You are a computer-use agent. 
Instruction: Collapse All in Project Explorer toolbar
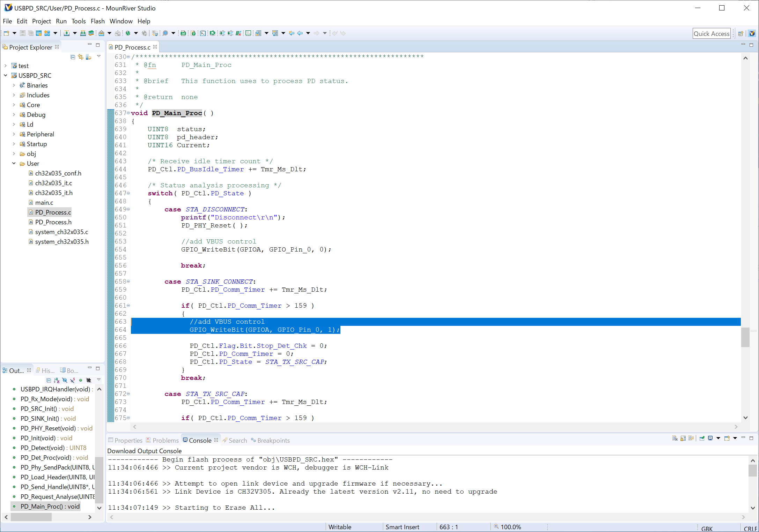73,57
